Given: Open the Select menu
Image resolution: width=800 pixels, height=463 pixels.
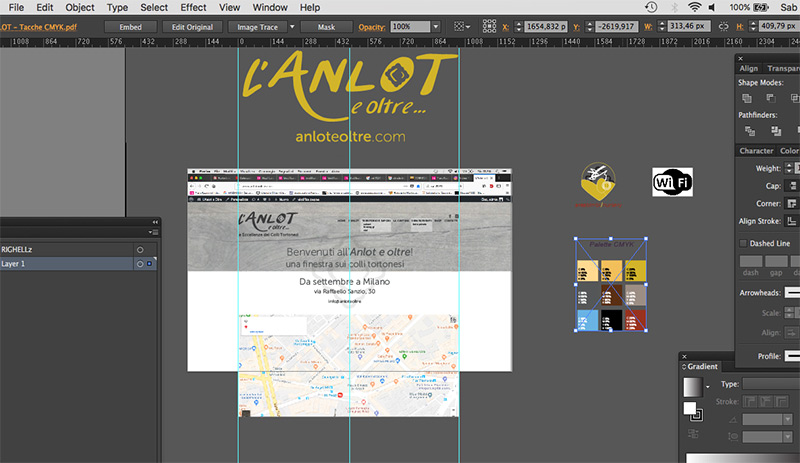Looking at the screenshot, I should pyautogui.click(x=154, y=7).
